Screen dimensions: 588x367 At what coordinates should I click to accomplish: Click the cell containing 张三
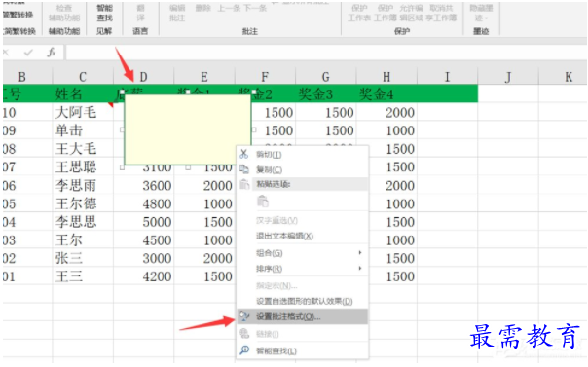(83, 258)
